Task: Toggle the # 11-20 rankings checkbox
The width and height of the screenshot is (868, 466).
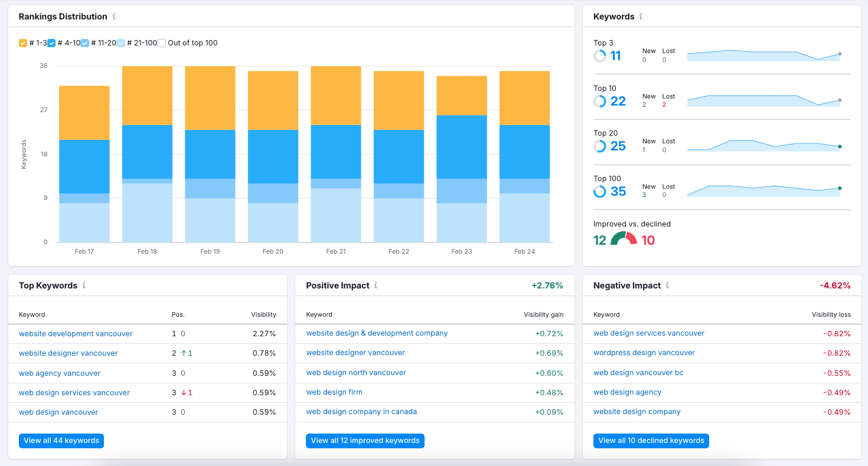Action: coord(84,43)
